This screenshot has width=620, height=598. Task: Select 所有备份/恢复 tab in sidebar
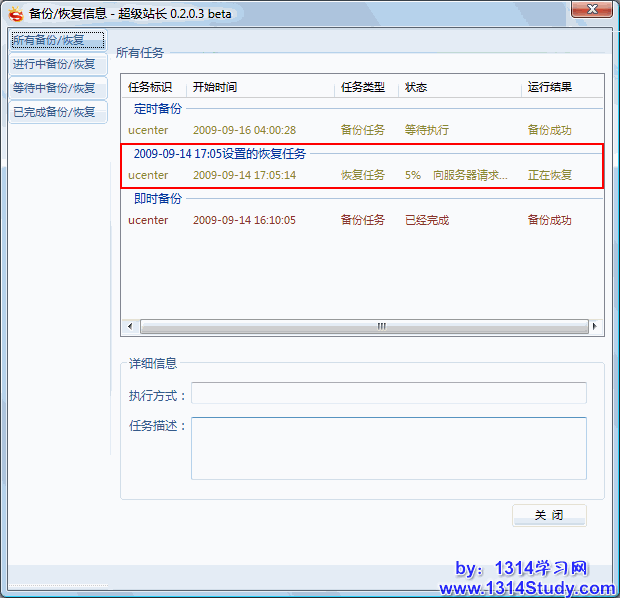(56, 40)
